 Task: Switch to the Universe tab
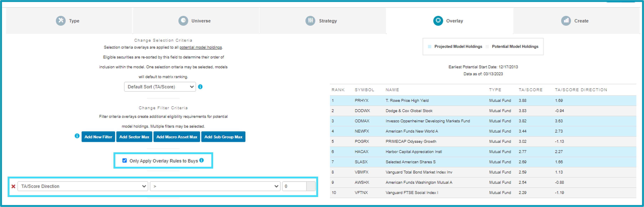point(196,21)
